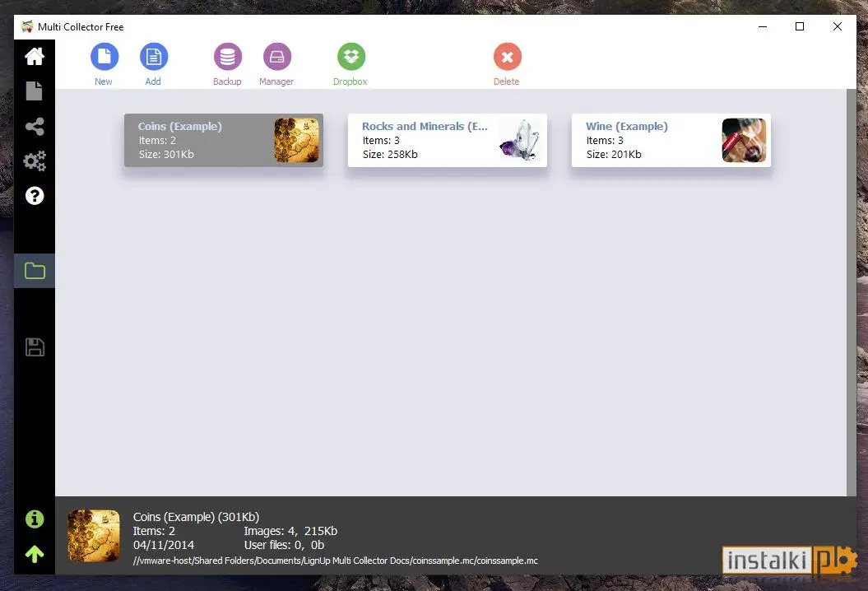Screen dimensions: 868x591
Task: Click the green Dropbox icon
Action: pos(351,57)
